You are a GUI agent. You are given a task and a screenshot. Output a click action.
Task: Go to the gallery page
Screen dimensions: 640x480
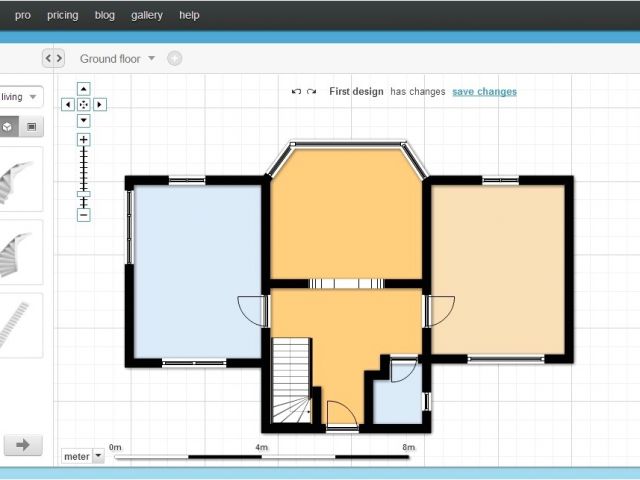point(146,15)
